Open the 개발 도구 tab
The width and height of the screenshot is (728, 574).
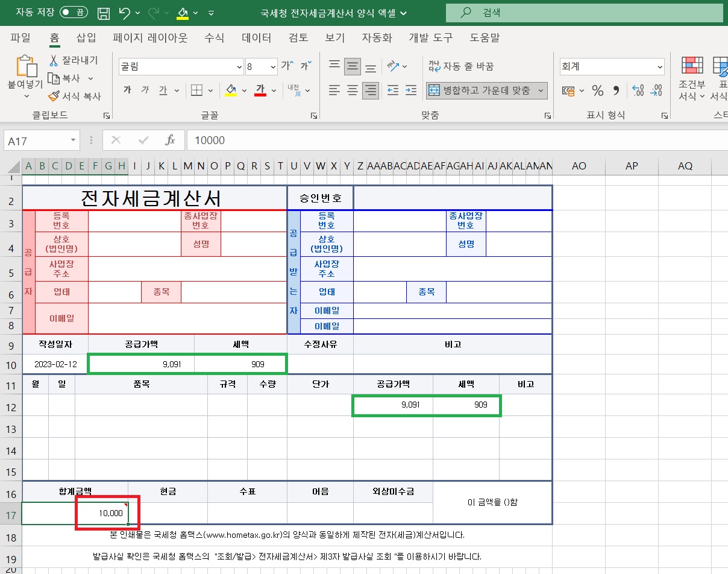pos(430,38)
